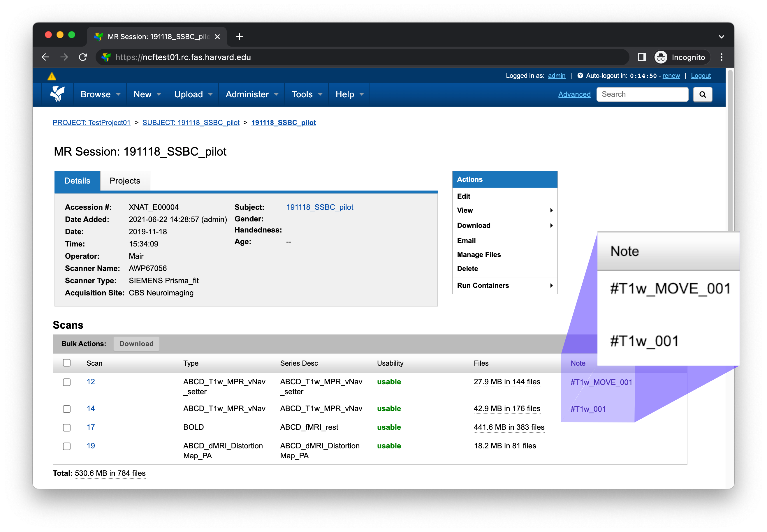Open scan 12 link
Image resolution: width=767 pixels, height=532 pixels.
pyautogui.click(x=91, y=382)
